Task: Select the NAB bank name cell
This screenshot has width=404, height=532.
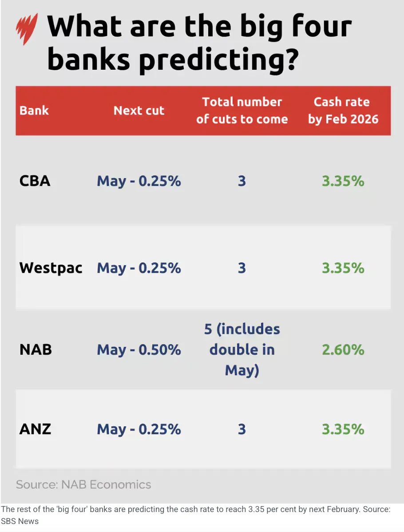Action: 36,349
